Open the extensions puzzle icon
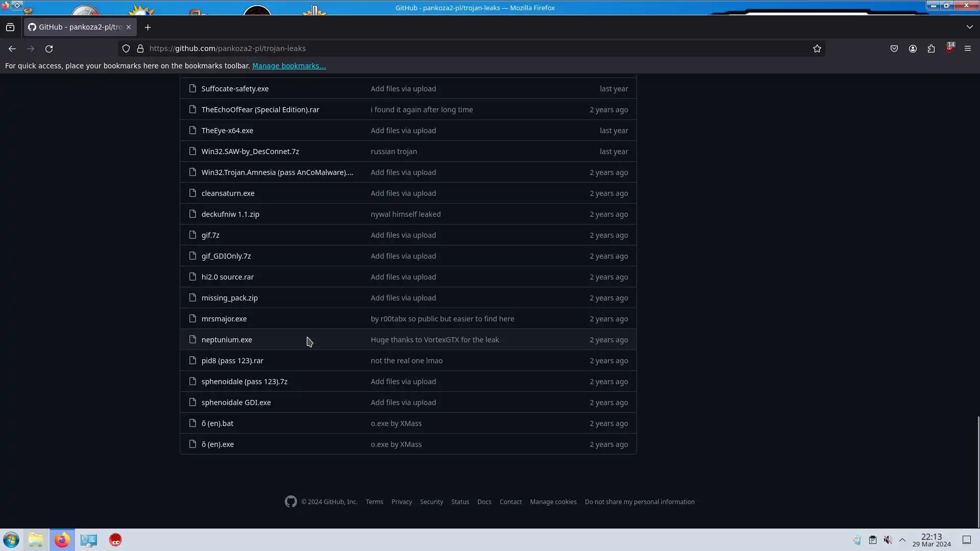The height and width of the screenshot is (551, 980). [931, 48]
